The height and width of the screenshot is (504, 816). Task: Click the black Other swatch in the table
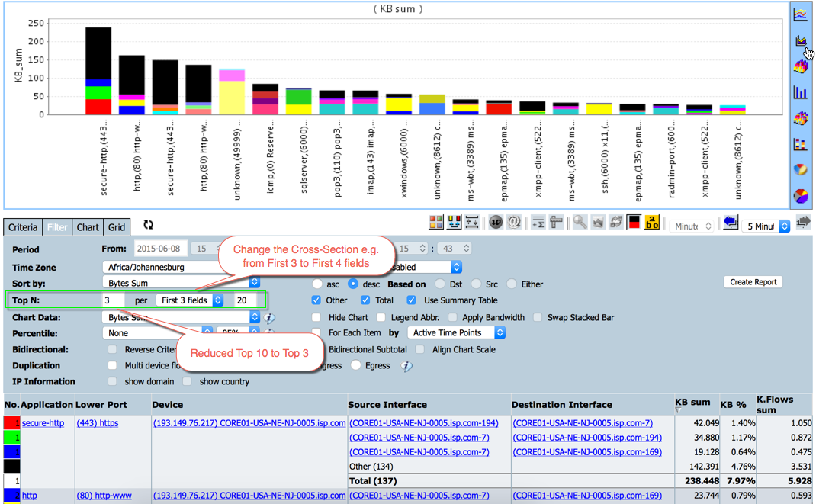click(12, 466)
